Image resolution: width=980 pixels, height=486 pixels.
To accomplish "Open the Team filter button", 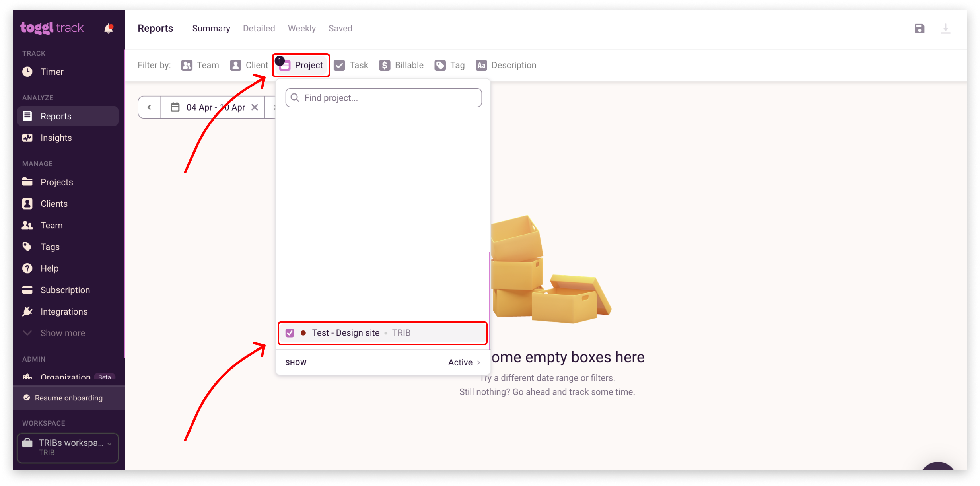I will pyautogui.click(x=200, y=65).
